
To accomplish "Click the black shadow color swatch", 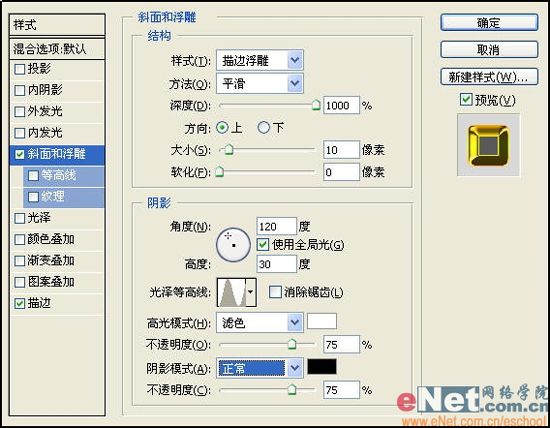I will tap(322, 367).
